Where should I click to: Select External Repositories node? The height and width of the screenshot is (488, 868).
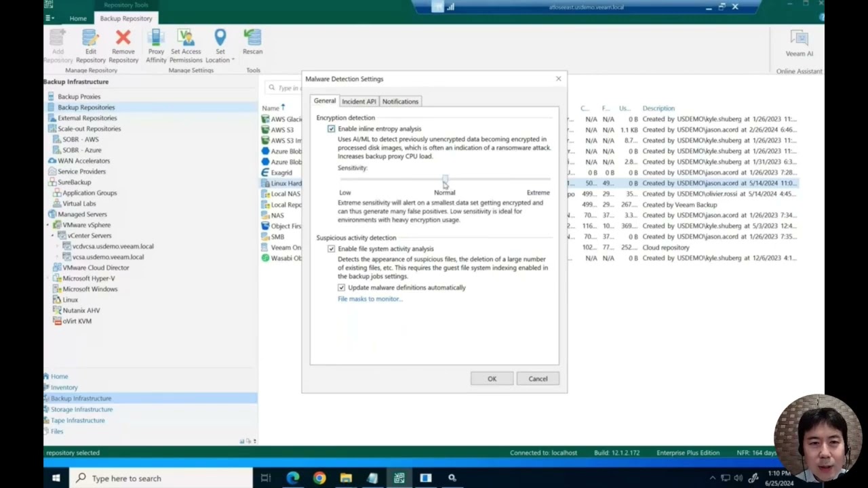[x=87, y=118]
